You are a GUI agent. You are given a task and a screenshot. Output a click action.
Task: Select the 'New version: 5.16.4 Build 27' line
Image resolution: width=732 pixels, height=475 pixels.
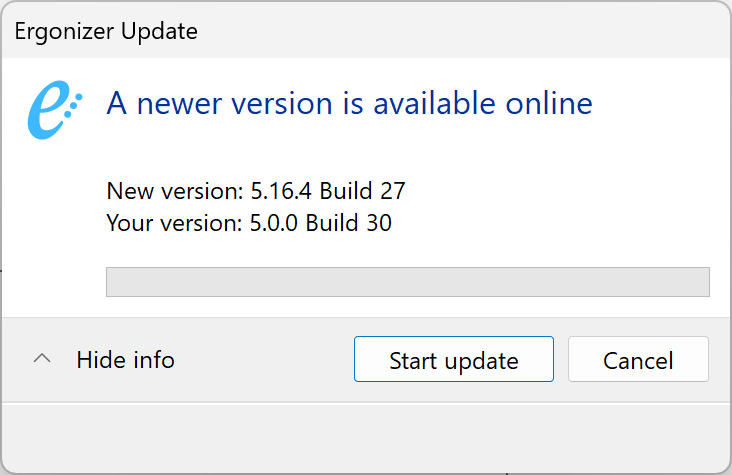(x=256, y=191)
